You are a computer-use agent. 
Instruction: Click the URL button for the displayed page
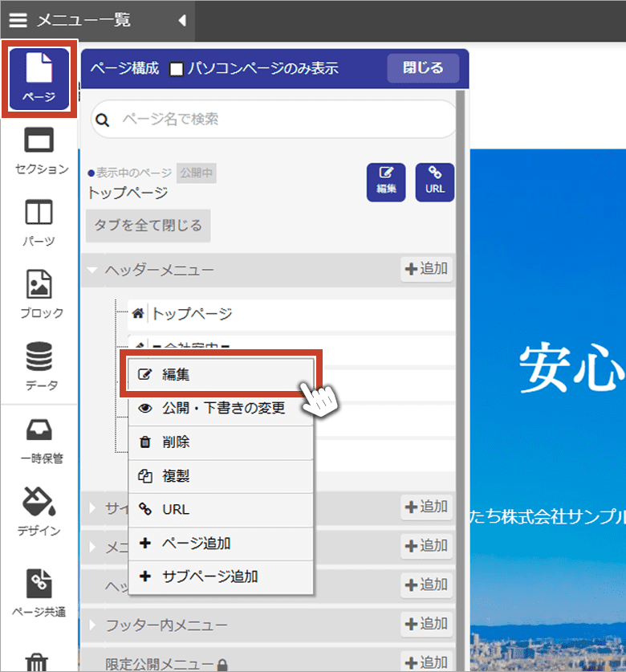(x=435, y=182)
